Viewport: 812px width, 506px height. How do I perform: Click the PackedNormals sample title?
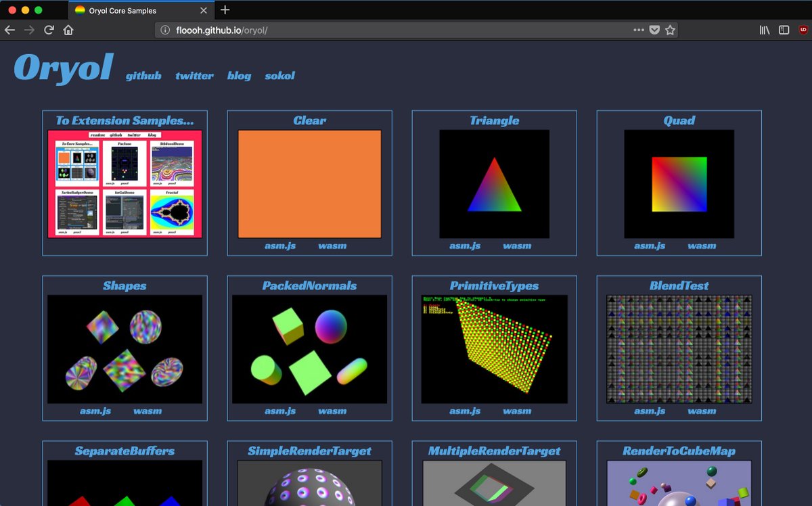(310, 285)
